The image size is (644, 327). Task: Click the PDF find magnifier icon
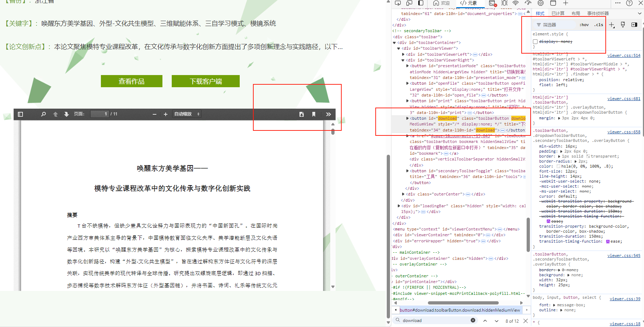[x=43, y=114]
